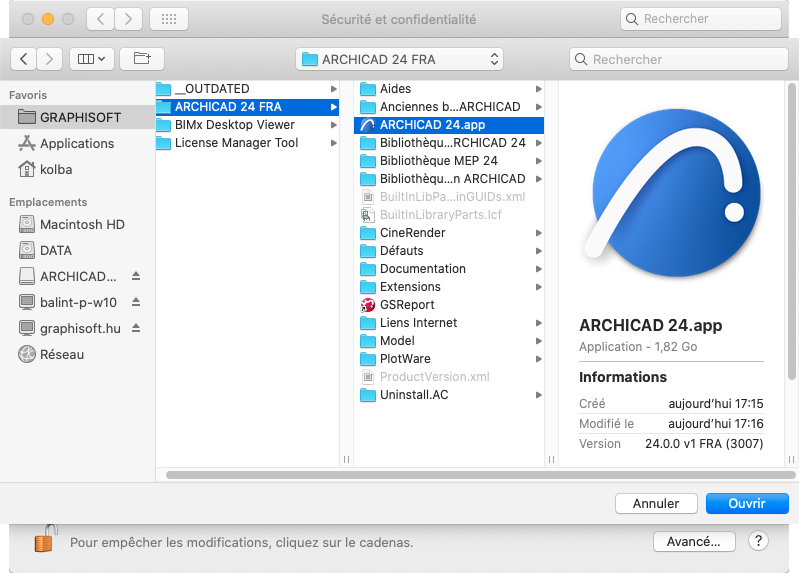Open Applications in the sidebar
This screenshot has width=799, height=573.
coord(77,143)
